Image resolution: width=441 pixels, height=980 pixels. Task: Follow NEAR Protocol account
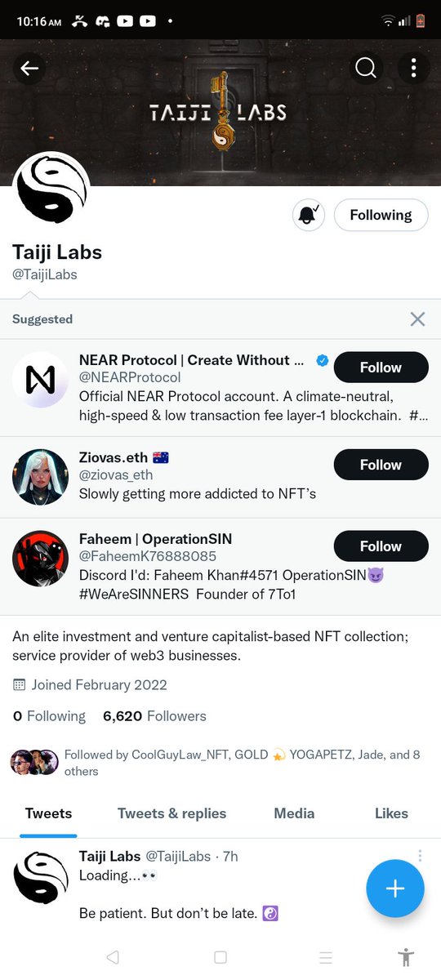[381, 367]
